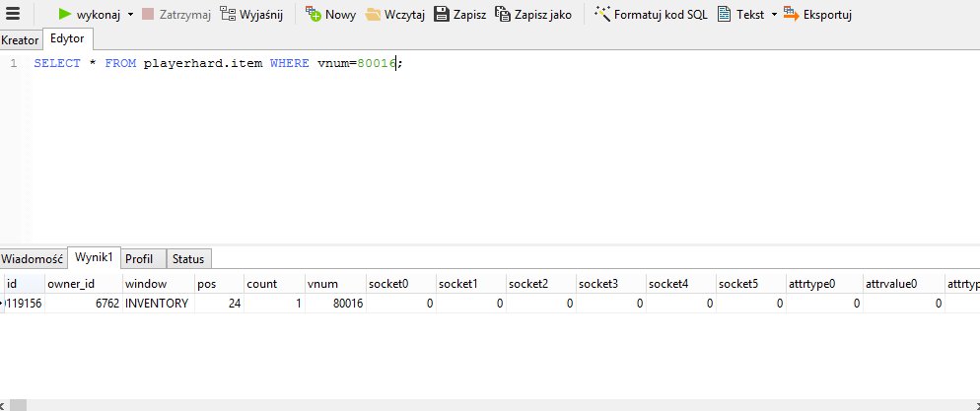Open the Status tab
980x411 pixels.
click(x=188, y=258)
